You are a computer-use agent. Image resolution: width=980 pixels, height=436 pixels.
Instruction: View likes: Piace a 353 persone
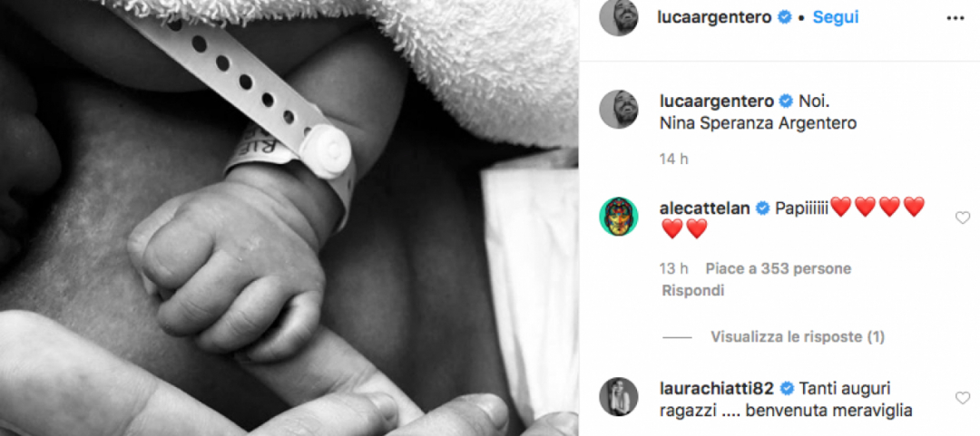click(779, 268)
